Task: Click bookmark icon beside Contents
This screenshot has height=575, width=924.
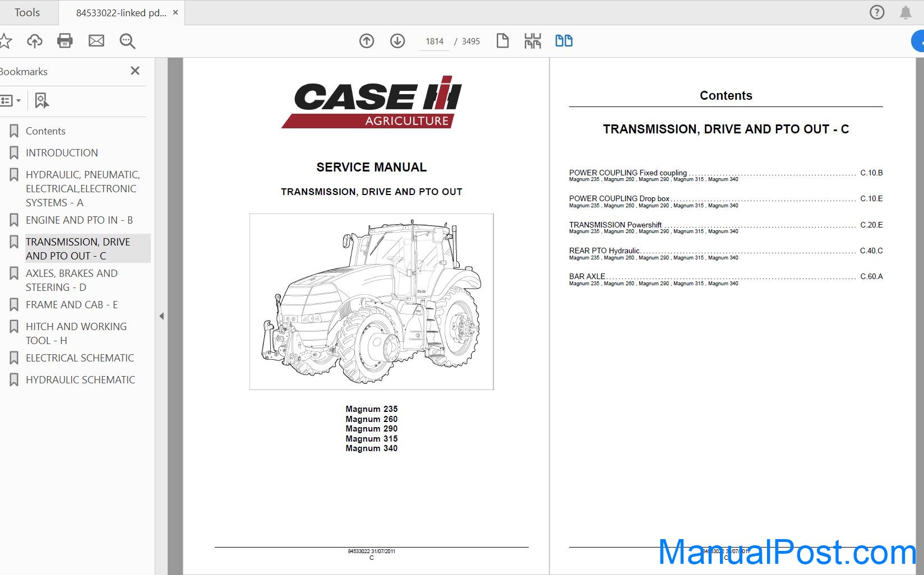Action: coord(14,131)
